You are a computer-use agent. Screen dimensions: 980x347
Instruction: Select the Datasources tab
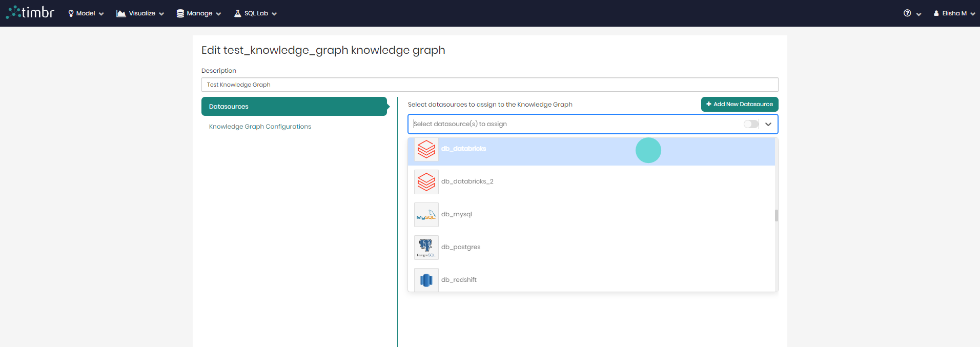coord(294,107)
